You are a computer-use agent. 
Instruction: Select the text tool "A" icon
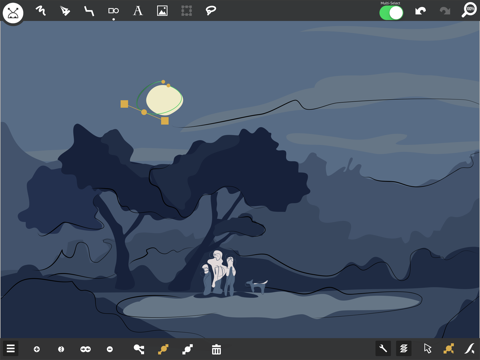(138, 11)
